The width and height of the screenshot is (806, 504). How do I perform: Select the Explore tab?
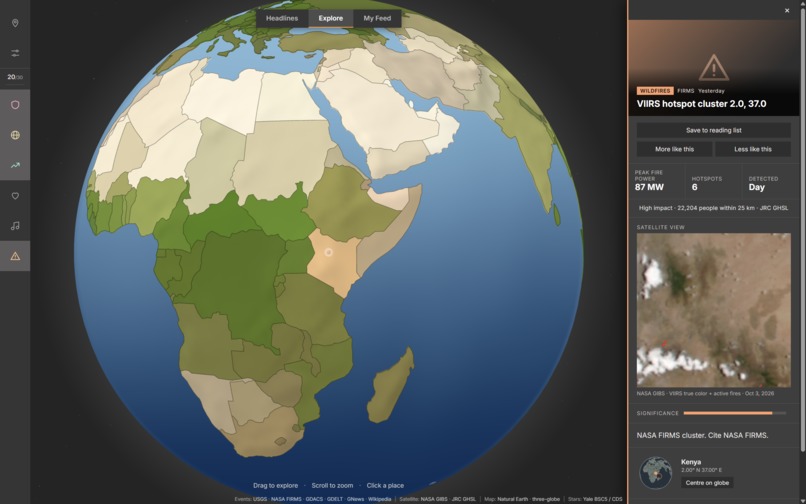point(331,18)
